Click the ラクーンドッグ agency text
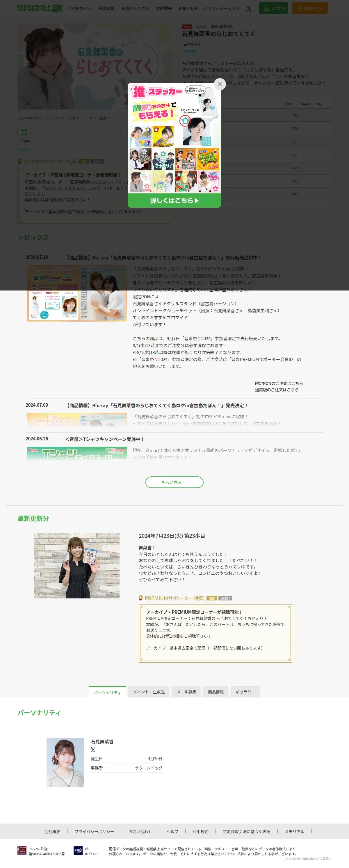 [x=148, y=768]
